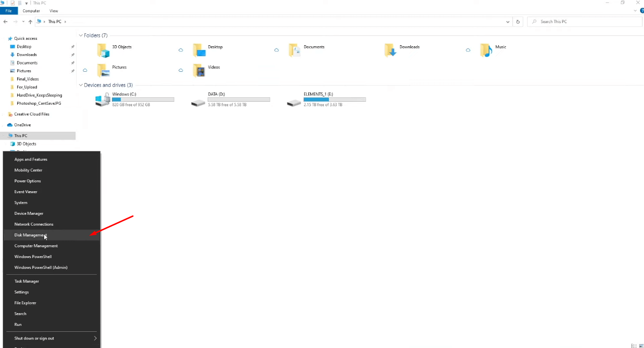Select OneDrive in the navigation pane
The height and width of the screenshot is (348, 644).
22,125
